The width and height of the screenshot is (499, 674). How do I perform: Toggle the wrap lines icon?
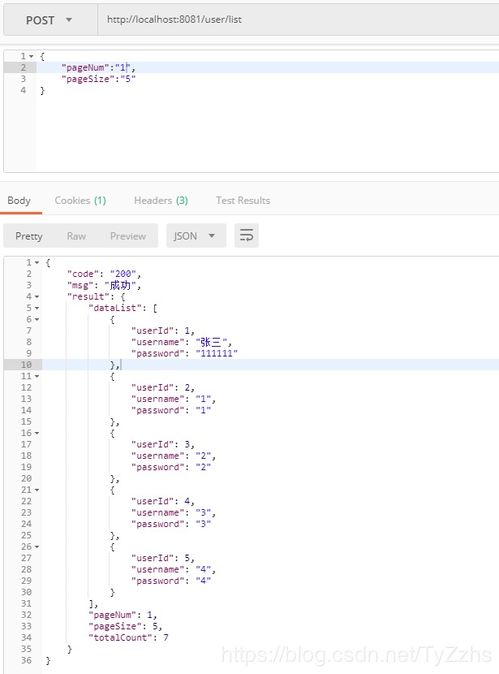pos(246,236)
